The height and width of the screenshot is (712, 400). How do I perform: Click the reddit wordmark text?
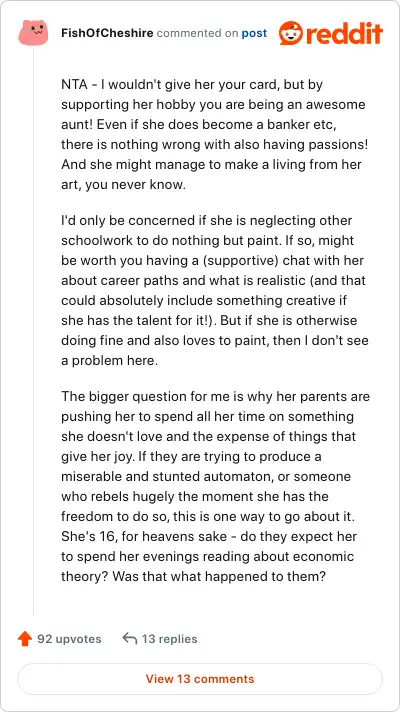(x=345, y=33)
